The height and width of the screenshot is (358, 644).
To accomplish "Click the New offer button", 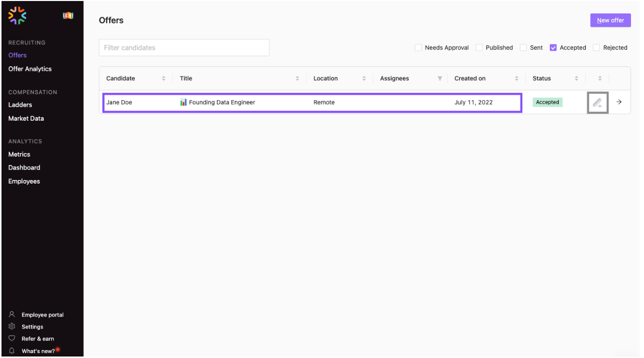I will [611, 20].
